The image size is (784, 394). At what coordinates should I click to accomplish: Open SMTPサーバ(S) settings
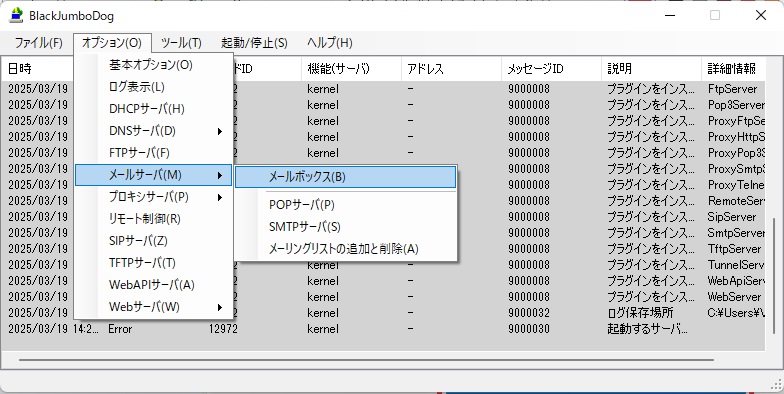(x=346, y=227)
